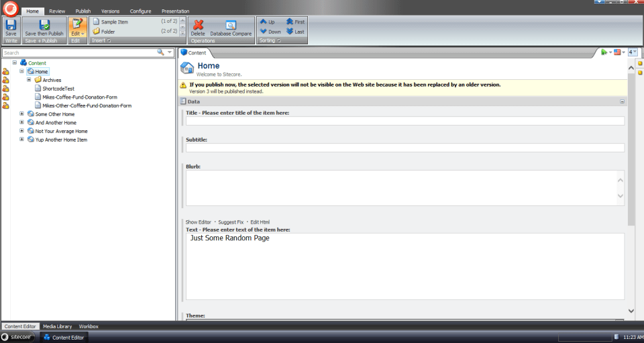This screenshot has width=644, height=343.
Task: Click the Edit Html link
Action: pyautogui.click(x=260, y=222)
